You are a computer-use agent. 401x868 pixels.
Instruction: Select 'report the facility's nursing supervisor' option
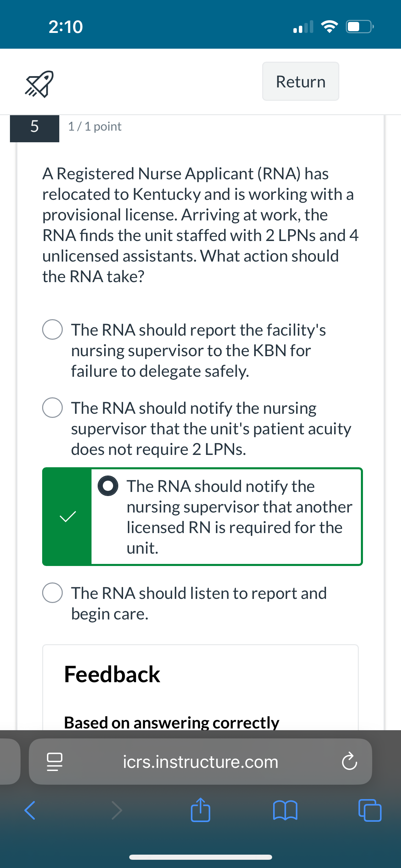pos(52,329)
